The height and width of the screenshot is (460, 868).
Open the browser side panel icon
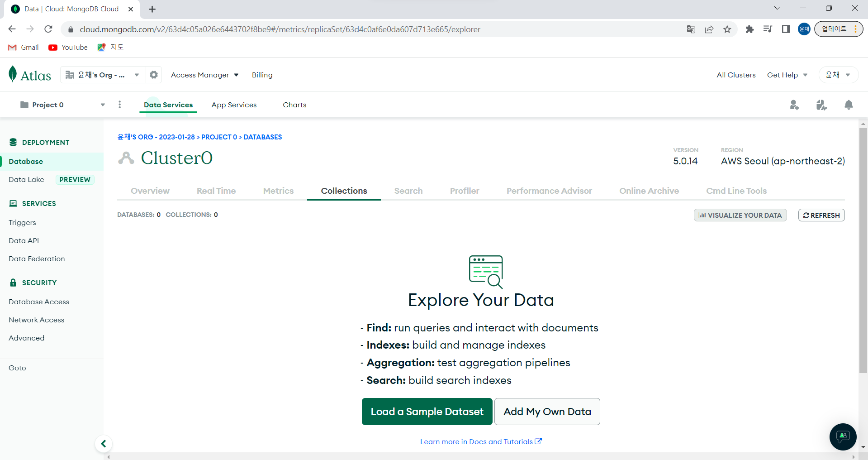pyautogui.click(x=786, y=29)
